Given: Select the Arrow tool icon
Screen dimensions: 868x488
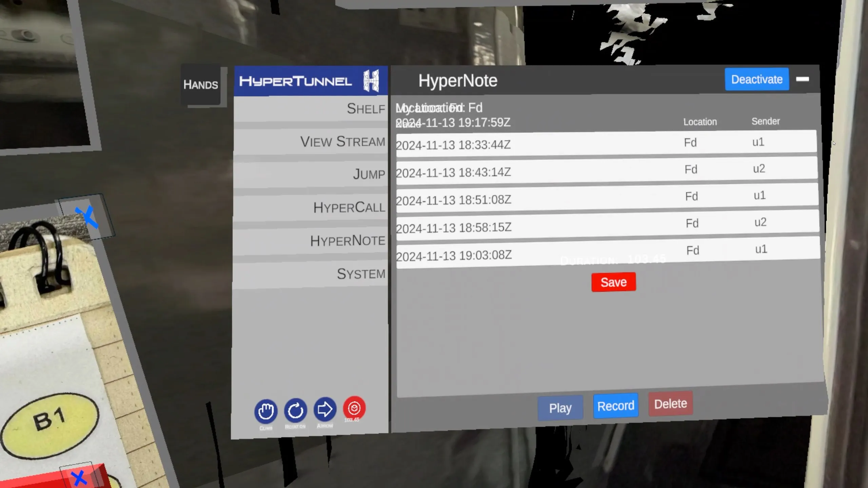Looking at the screenshot, I should pyautogui.click(x=325, y=409).
